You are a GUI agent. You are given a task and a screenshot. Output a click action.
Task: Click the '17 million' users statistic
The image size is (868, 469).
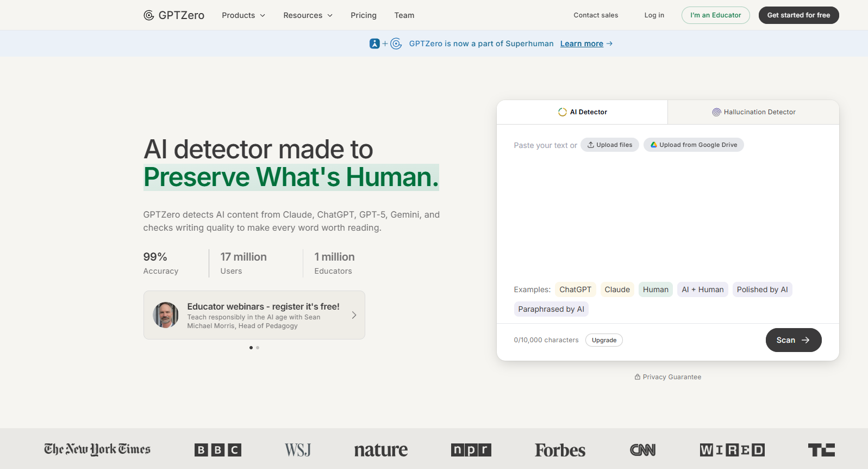click(243, 257)
